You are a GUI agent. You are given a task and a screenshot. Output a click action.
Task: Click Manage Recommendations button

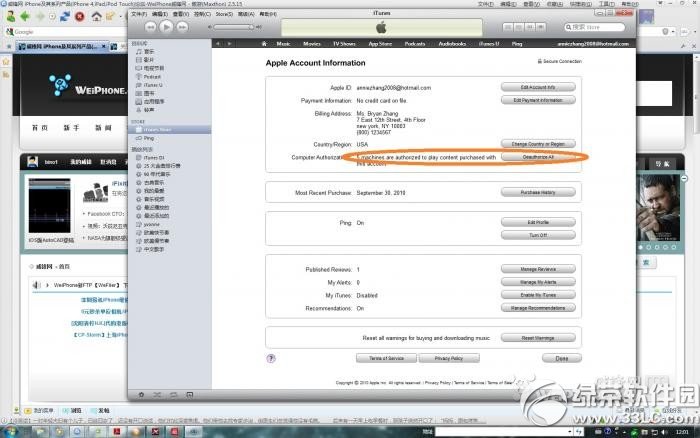point(538,308)
